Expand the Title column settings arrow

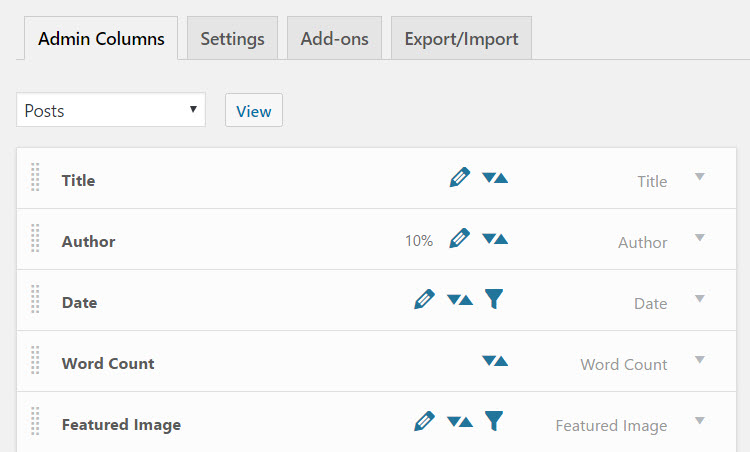click(699, 177)
